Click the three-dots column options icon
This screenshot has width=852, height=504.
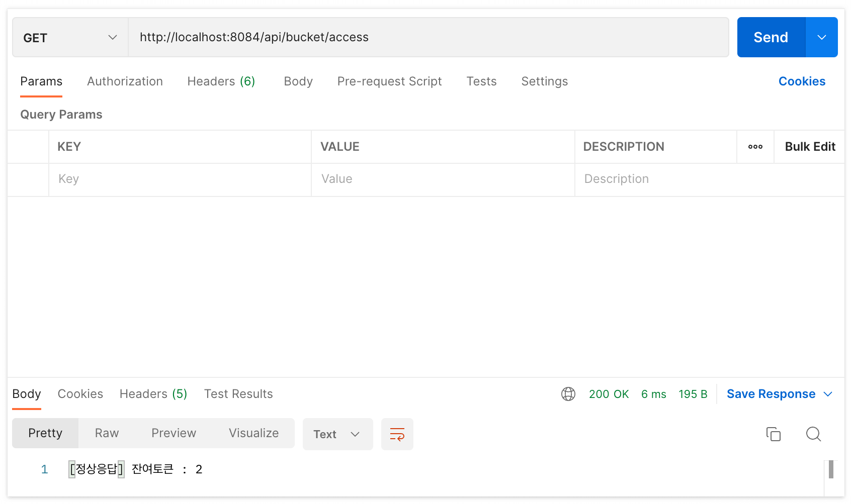tap(755, 147)
